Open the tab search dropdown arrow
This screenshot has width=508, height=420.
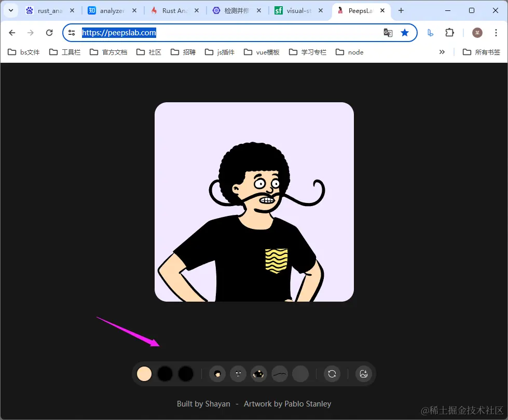tap(11, 10)
